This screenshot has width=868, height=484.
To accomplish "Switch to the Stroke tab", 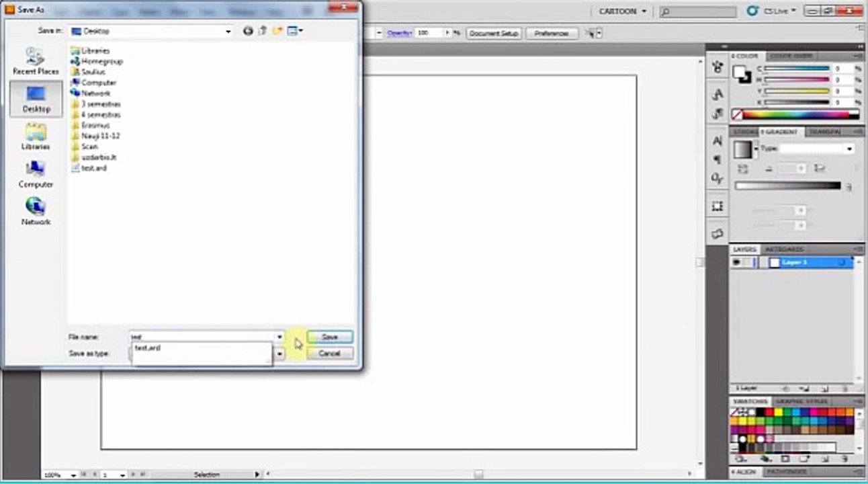I will (x=745, y=132).
